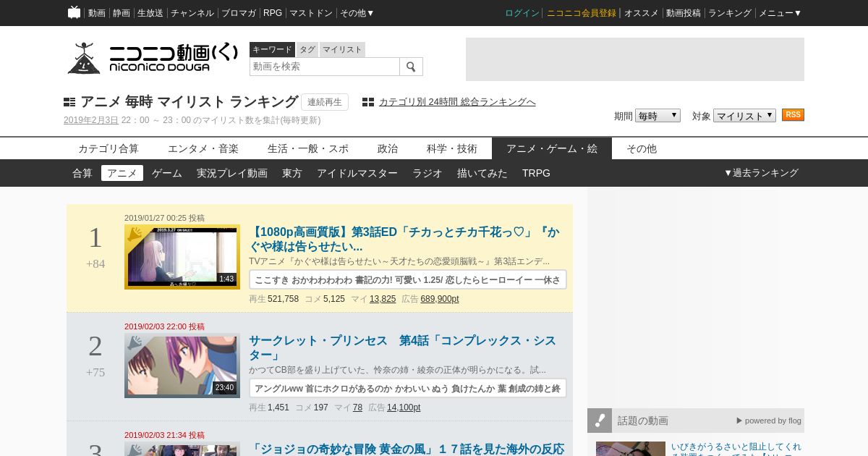The width and height of the screenshot is (868, 456).
Task: Open the orange RSS feed icon
Action: click(x=793, y=115)
